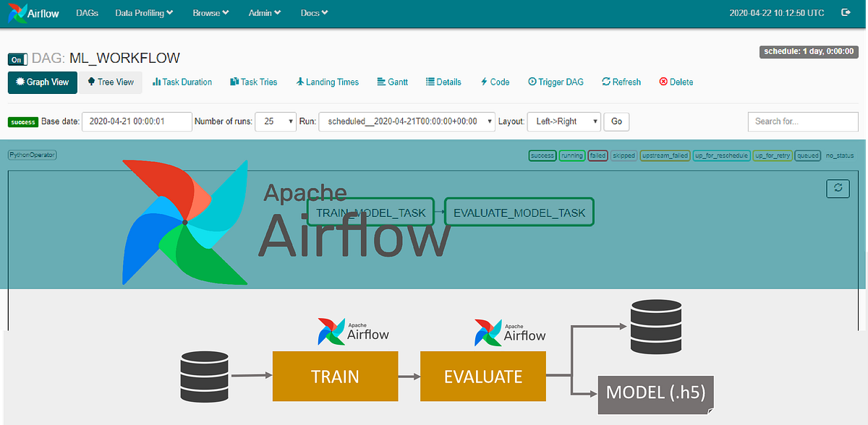Image resolution: width=868 pixels, height=425 pixels.
Task: Select a different scheduled Run from the dropdown
Action: coord(405,121)
